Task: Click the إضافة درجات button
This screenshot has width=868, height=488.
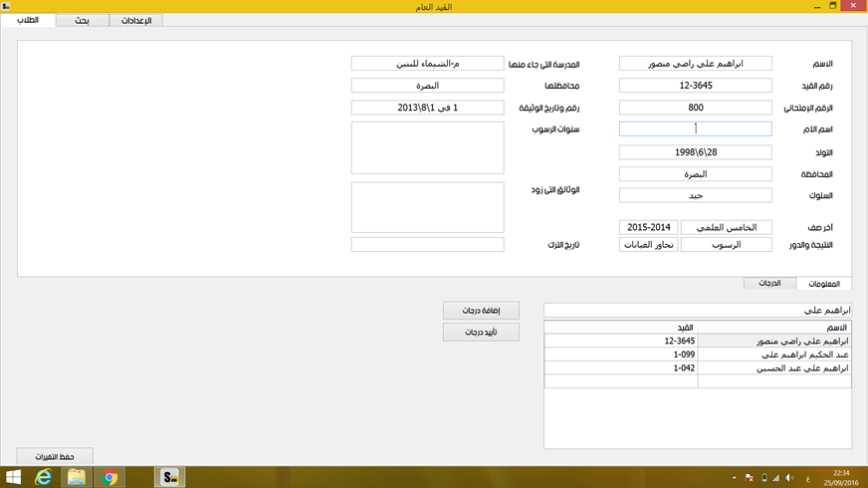Action: coord(481,311)
